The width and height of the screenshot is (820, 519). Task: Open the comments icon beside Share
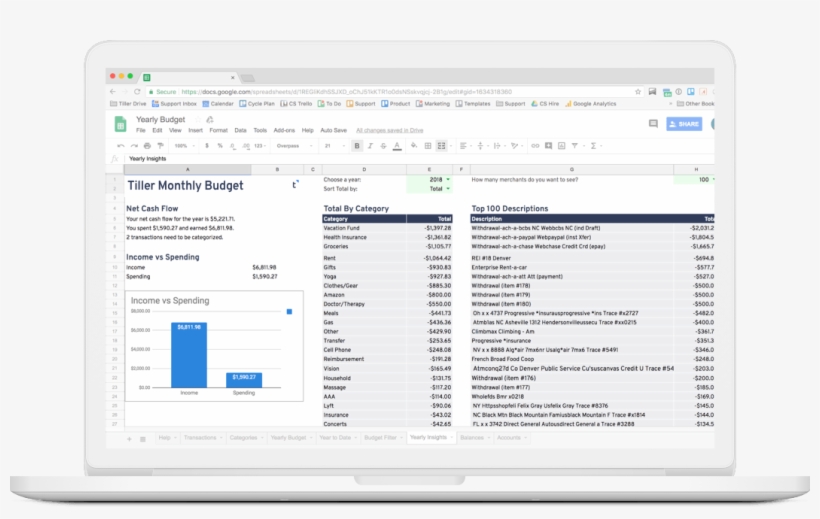(653, 124)
